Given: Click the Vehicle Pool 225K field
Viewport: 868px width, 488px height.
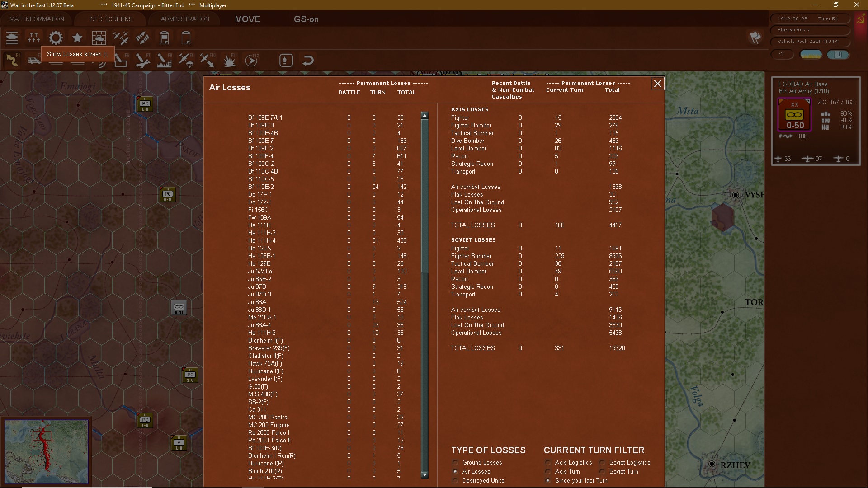Looking at the screenshot, I should pos(810,42).
